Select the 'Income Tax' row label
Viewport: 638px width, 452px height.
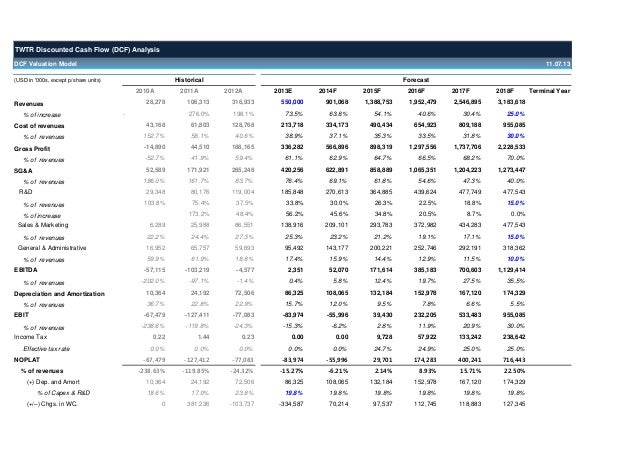(31, 337)
